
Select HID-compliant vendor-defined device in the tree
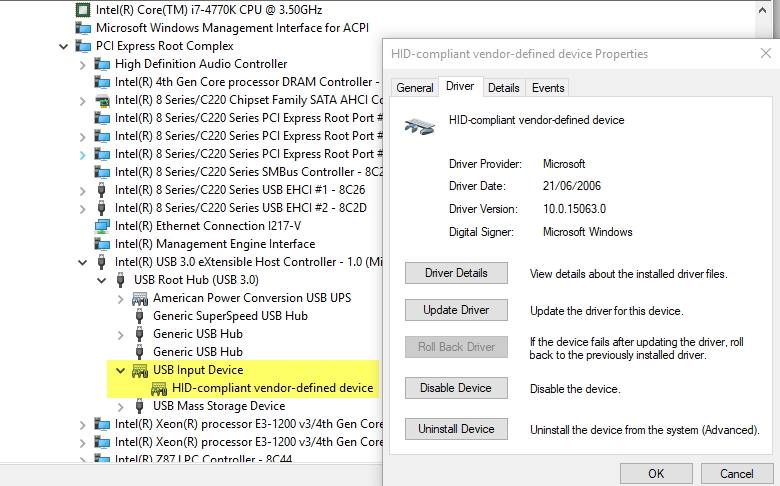[272, 388]
